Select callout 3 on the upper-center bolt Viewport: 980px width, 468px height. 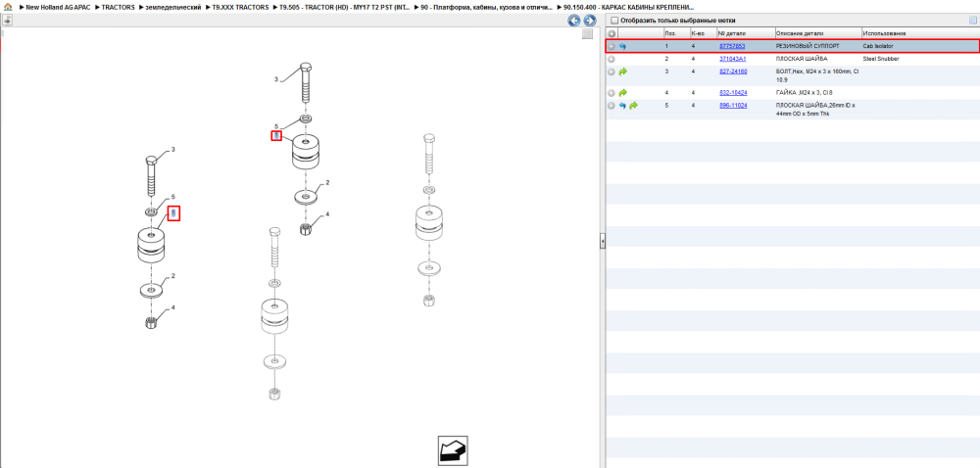276,79
